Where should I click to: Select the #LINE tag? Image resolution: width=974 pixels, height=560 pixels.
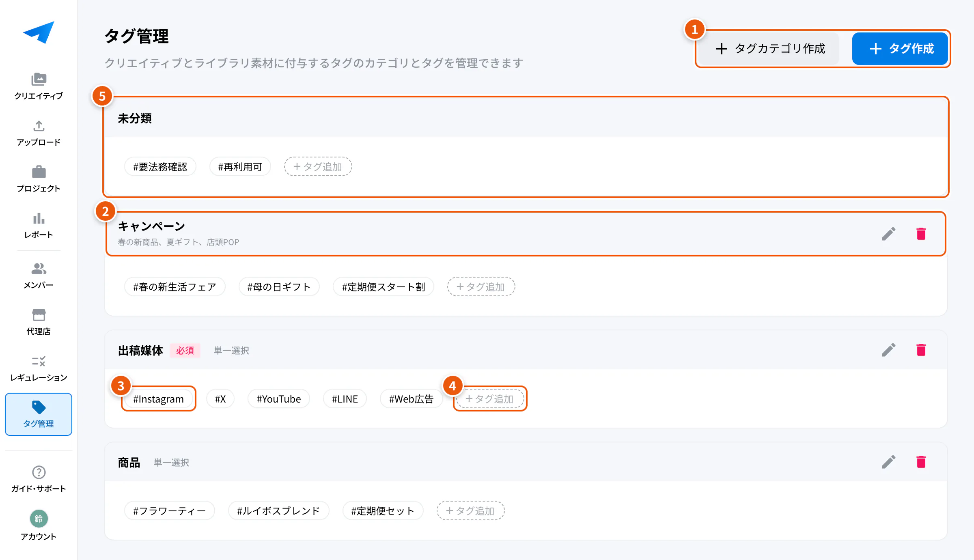pyautogui.click(x=345, y=398)
